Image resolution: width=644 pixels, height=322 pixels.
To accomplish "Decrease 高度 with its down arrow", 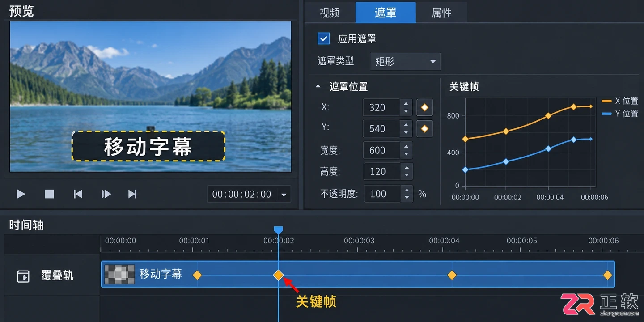I will pos(407,176).
